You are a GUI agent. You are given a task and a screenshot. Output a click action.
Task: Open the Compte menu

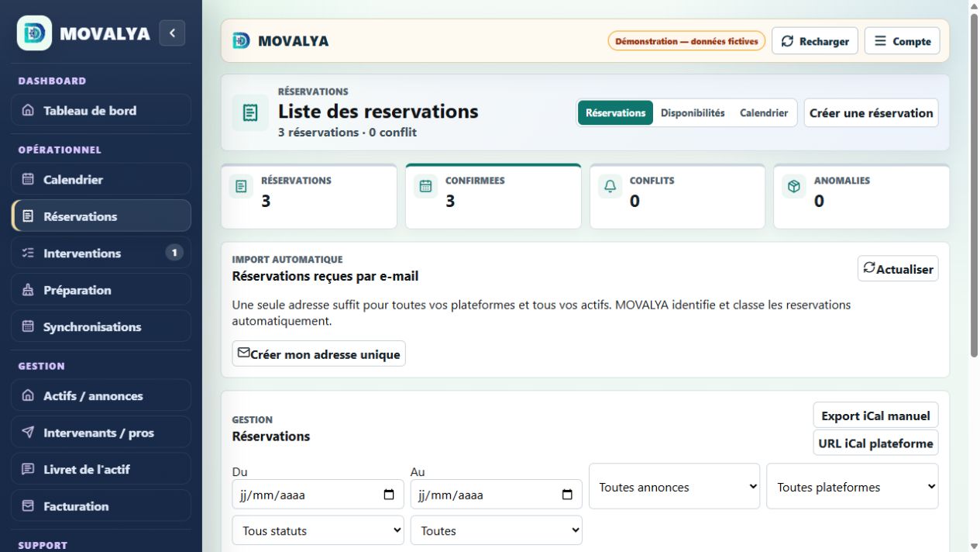click(x=903, y=41)
